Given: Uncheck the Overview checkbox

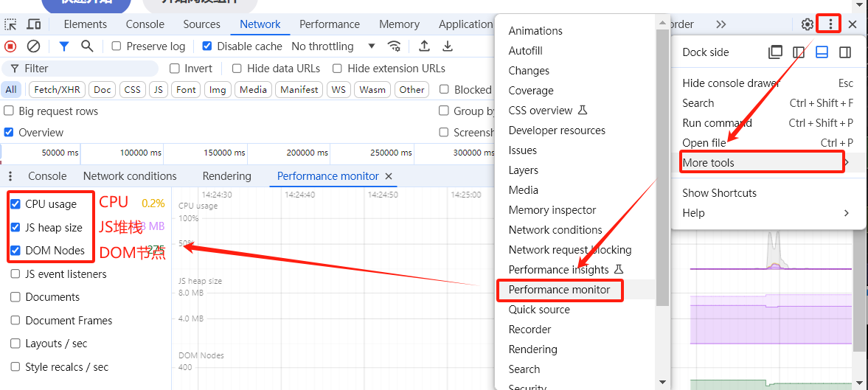Looking at the screenshot, I should (x=9, y=132).
